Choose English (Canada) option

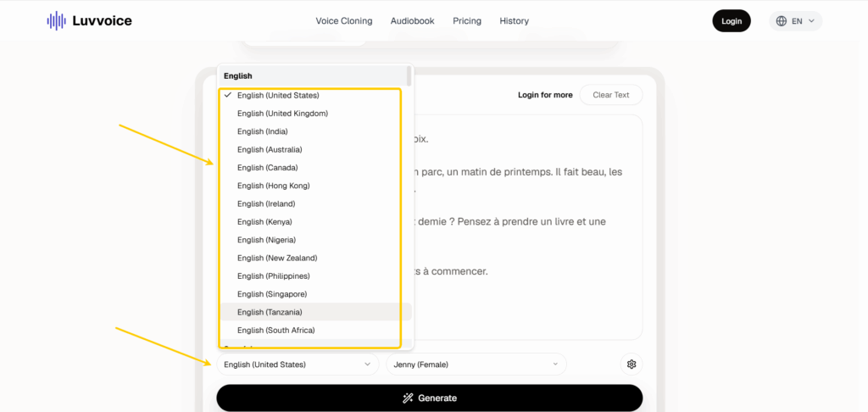pyautogui.click(x=315, y=167)
